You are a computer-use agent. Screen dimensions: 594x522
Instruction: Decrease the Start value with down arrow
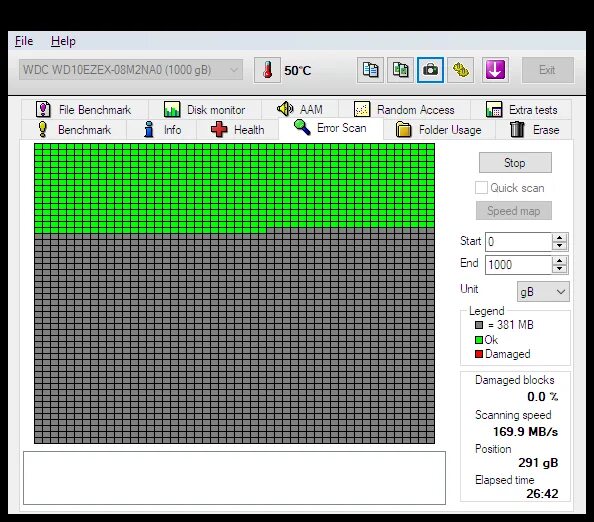click(x=560, y=246)
